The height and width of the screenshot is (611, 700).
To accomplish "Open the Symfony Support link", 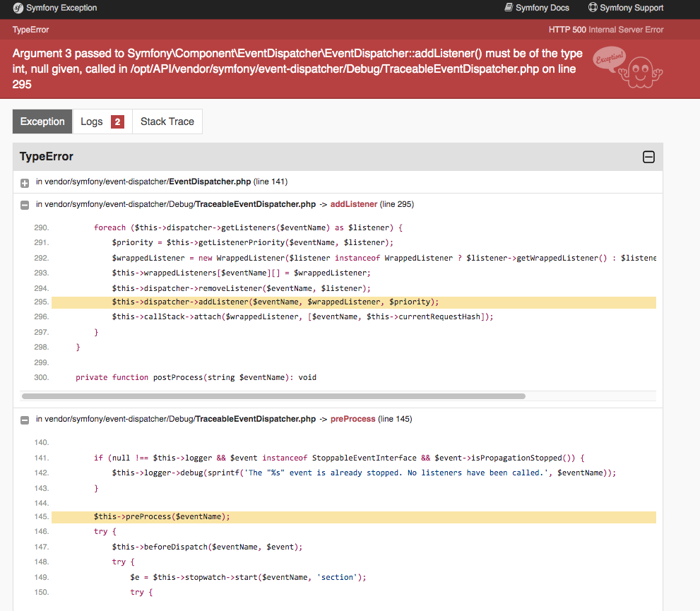I will pos(626,8).
